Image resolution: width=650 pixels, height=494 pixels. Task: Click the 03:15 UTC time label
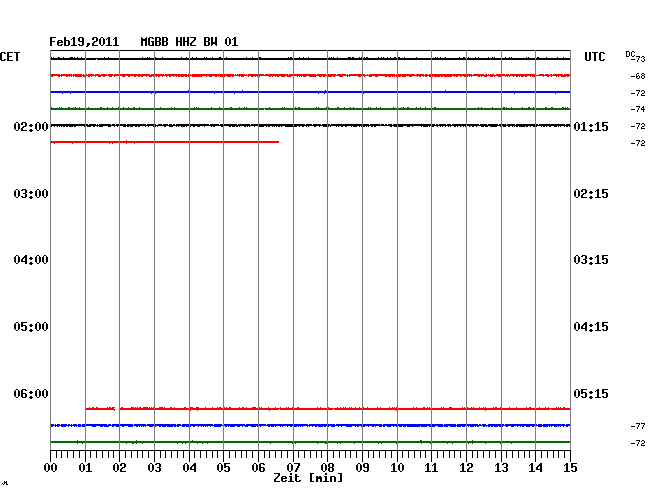591,260
